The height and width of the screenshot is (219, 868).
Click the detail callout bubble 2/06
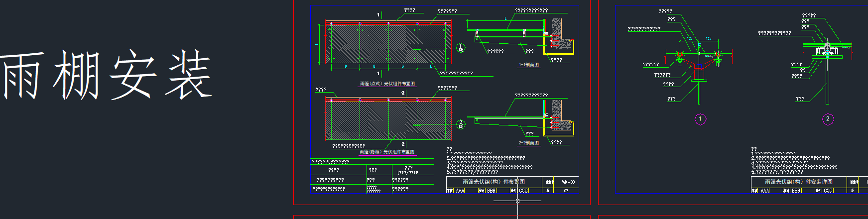tap(461, 124)
